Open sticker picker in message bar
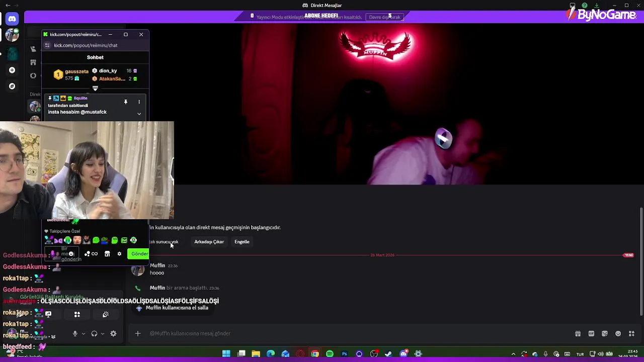 [x=605, y=333]
